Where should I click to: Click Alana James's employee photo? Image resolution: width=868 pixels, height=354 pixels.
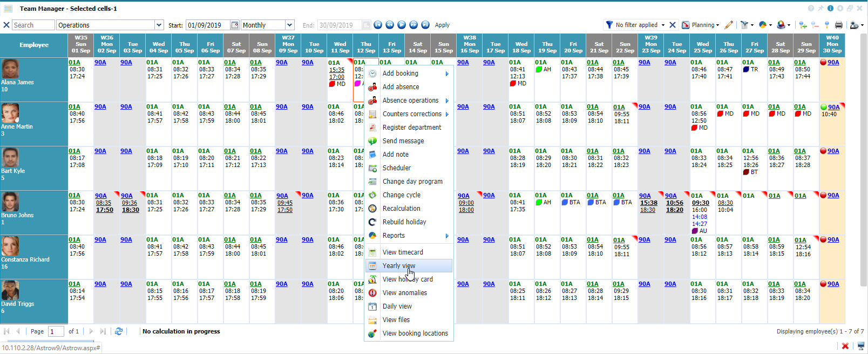[10, 69]
